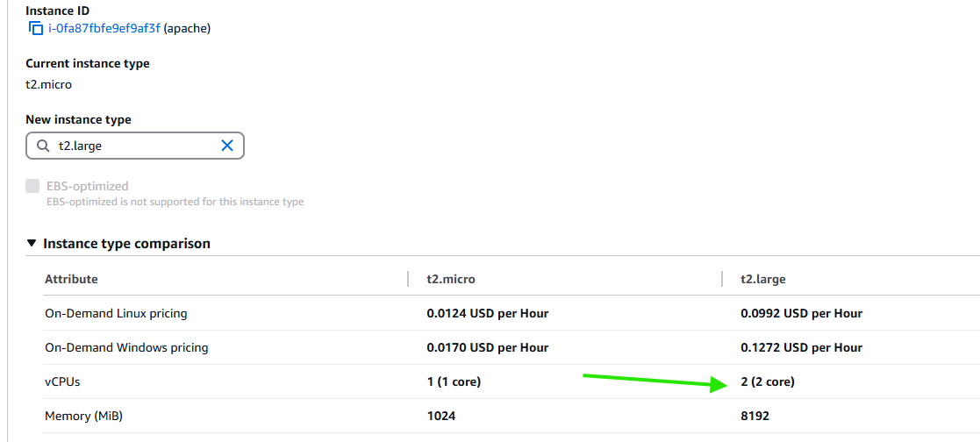Select the On-Demand Windows pricing row label
The image size is (980, 442).
pos(126,347)
